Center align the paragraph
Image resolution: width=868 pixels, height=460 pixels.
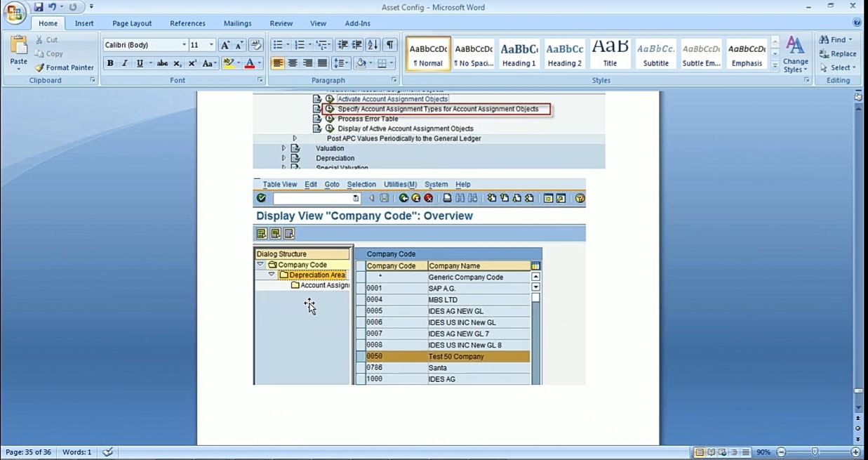pyautogui.click(x=293, y=63)
